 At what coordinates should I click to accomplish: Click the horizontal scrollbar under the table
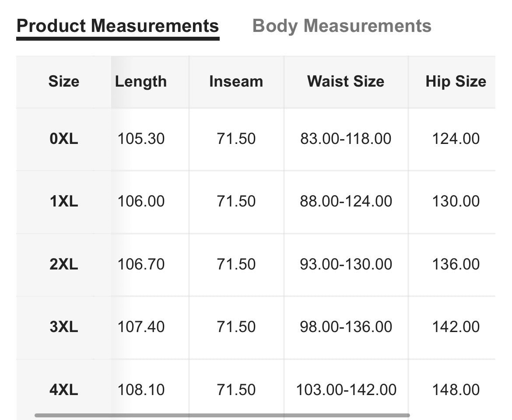click(222, 416)
